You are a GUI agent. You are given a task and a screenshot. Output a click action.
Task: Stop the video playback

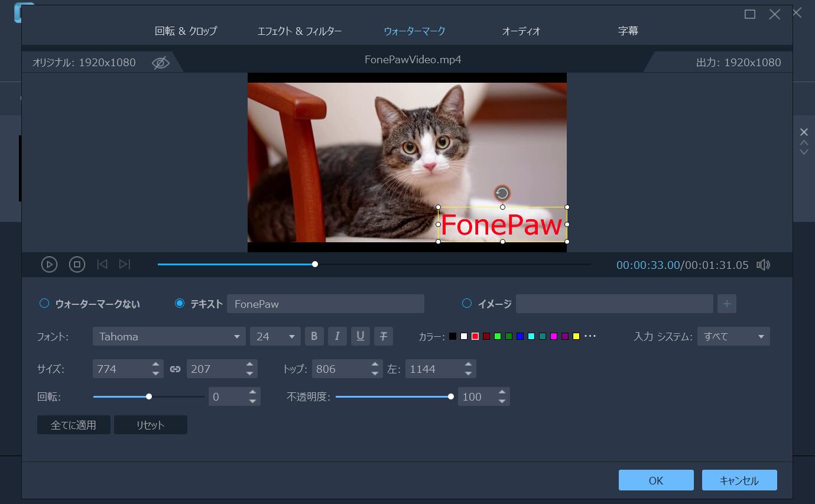tap(77, 265)
